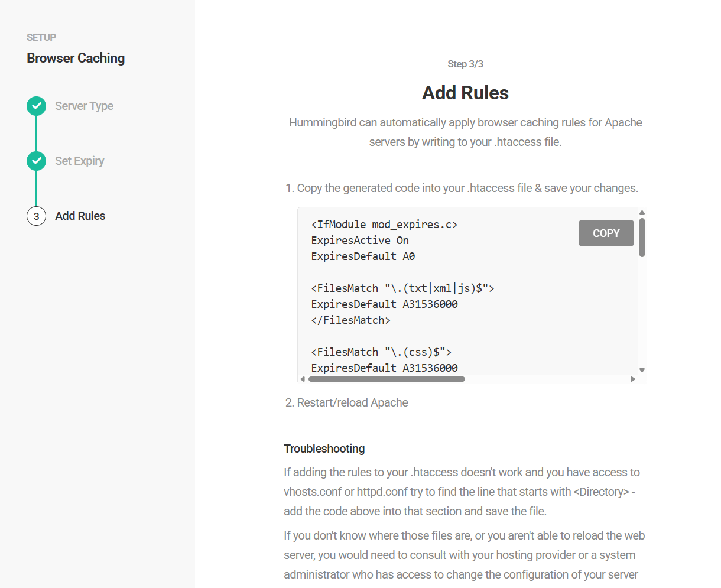Click the "Step 3/3" label
721x588 pixels.
[465, 64]
